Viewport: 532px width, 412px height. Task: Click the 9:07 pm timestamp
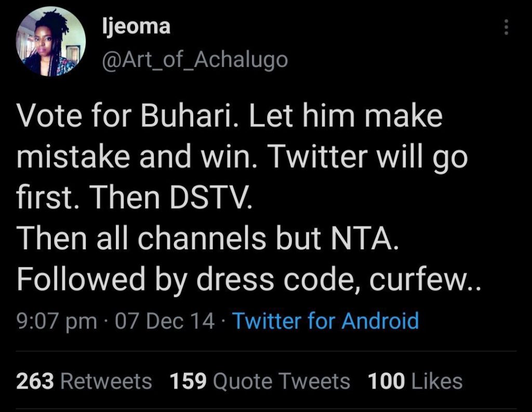tap(57, 321)
